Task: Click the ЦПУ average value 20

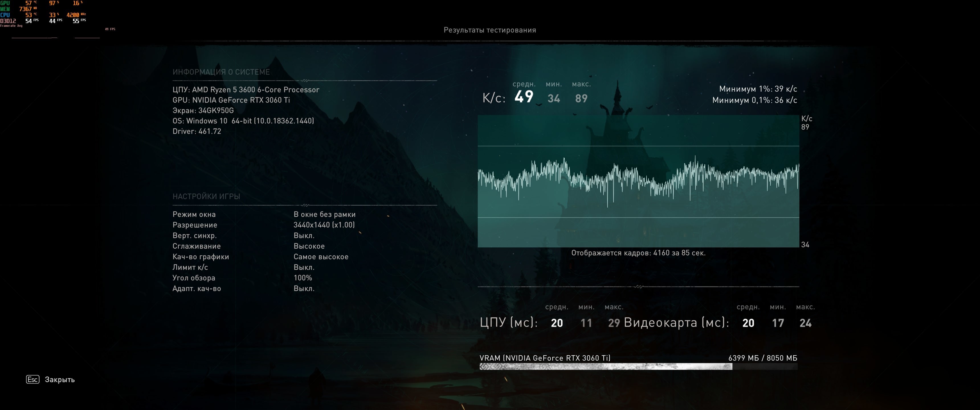Action: tap(557, 323)
